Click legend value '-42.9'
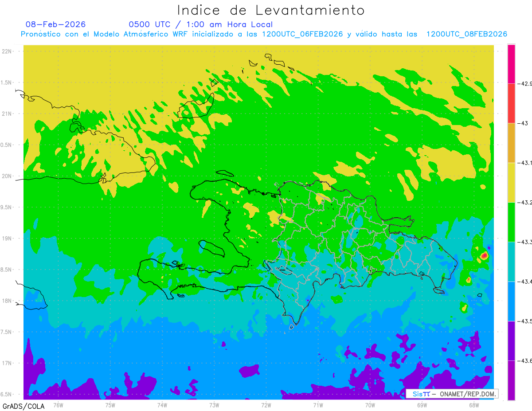The width and height of the screenshot is (532, 411). coord(525,83)
